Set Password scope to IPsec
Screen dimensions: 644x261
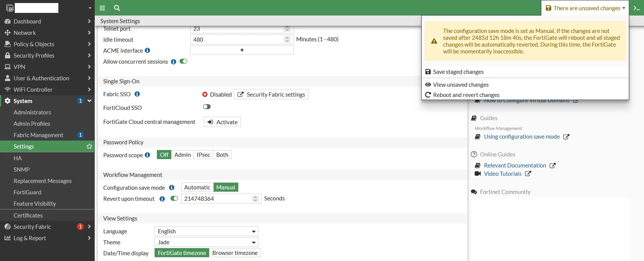(203, 155)
